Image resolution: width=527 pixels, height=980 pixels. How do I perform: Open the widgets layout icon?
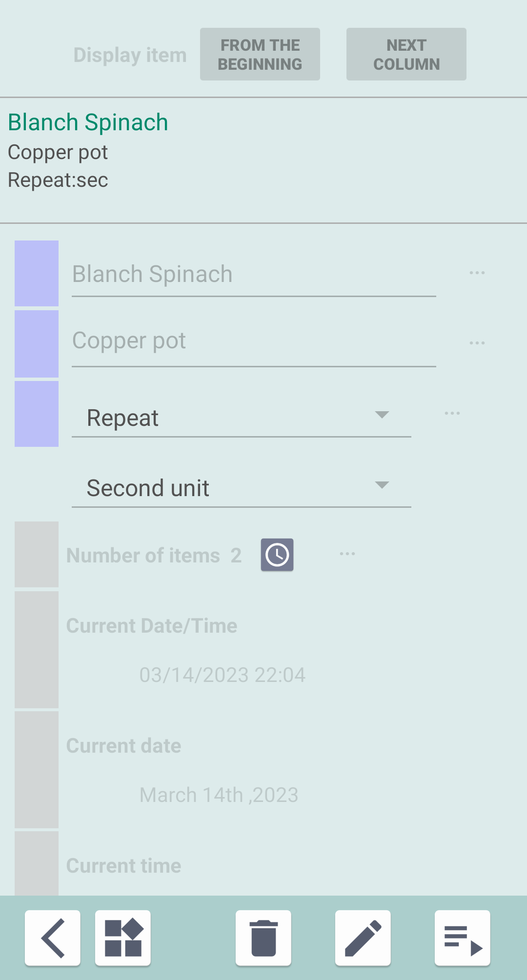[x=123, y=938]
